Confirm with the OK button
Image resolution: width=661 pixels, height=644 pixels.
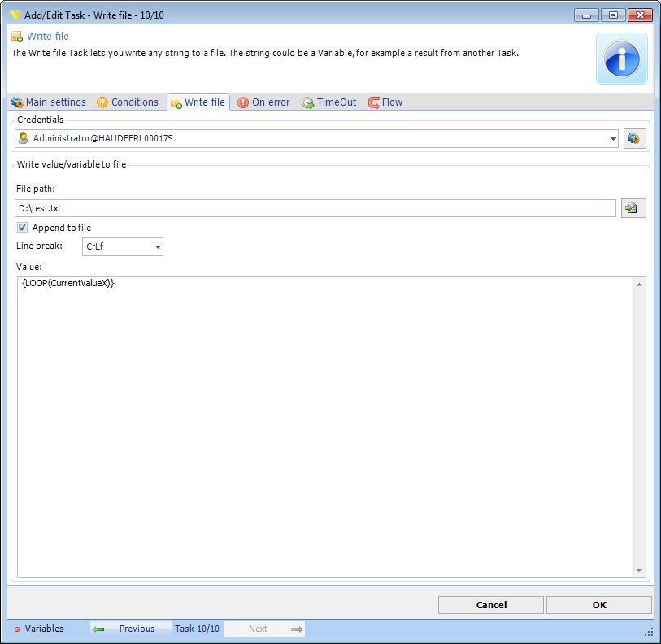[x=598, y=605]
